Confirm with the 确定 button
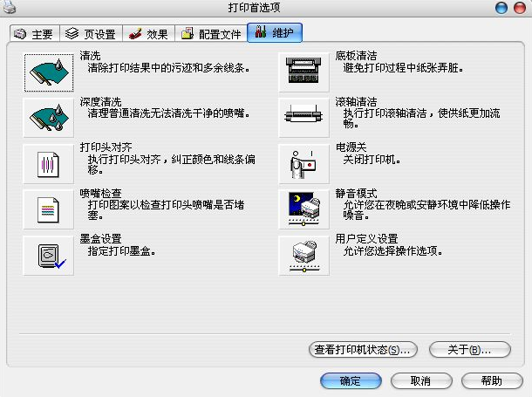Screen dimensions: 532x397 (x=351, y=381)
